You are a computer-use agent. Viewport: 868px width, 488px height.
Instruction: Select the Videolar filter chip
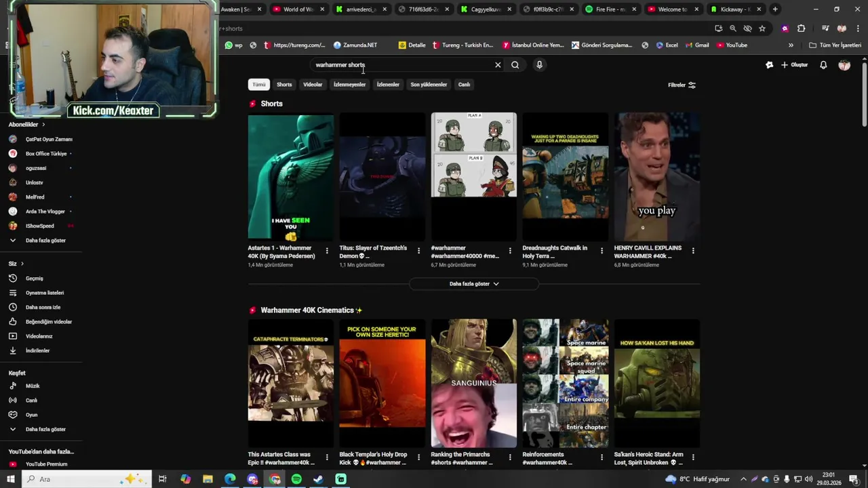click(313, 85)
